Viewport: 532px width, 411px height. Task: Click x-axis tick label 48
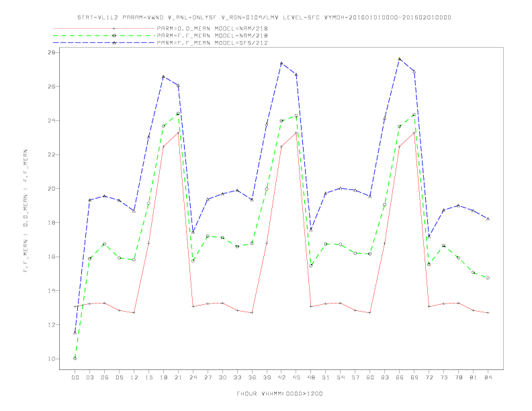click(x=311, y=377)
